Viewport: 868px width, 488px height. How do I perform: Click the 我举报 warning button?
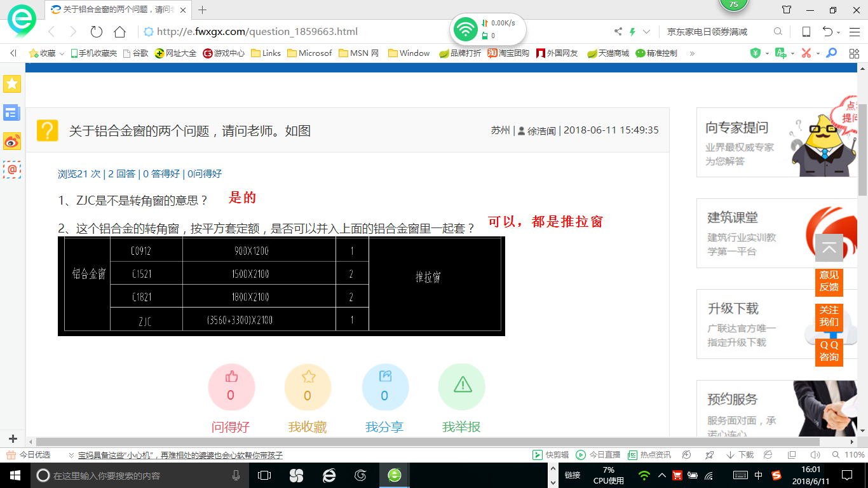(462, 387)
